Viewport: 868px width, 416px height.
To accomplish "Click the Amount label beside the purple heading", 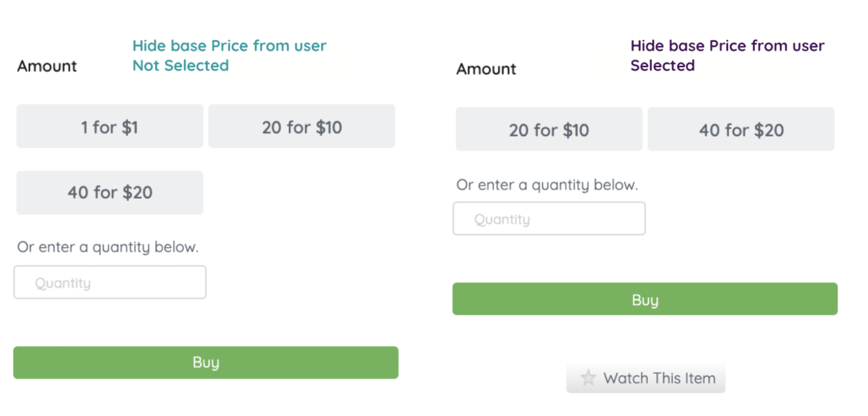I will point(486,69).
